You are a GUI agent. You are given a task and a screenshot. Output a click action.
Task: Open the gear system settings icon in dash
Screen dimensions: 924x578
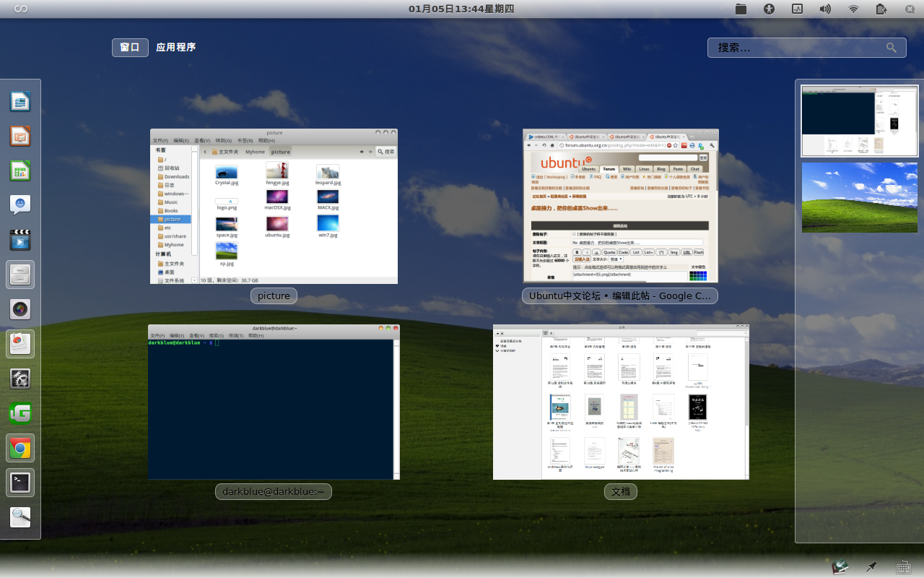tap(20, 379)
